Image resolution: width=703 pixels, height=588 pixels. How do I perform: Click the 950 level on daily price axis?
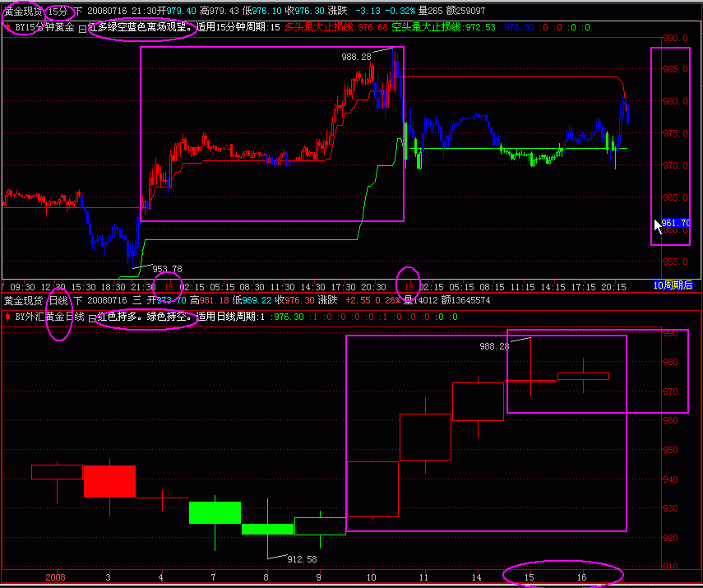tap(671, 450)
